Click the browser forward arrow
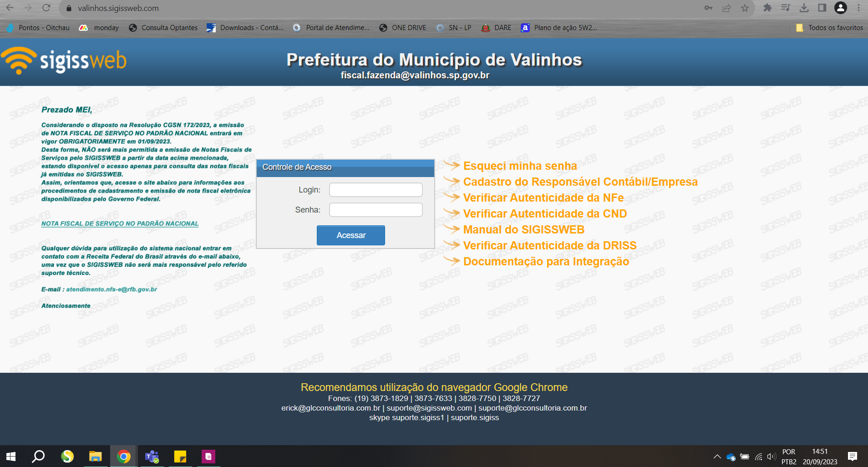The width and height of the screenshot is (868, 467). pos(28,8)
